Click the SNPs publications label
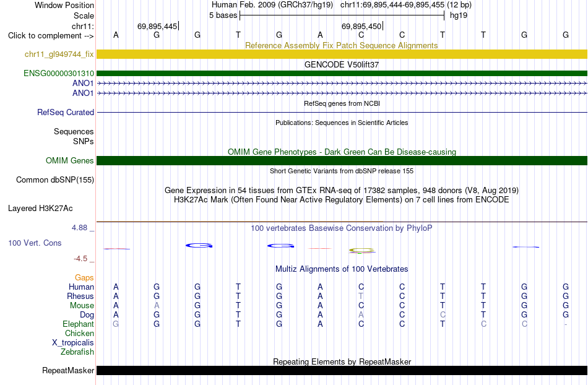This screenshot has width=588, height=385. point(84,142)
